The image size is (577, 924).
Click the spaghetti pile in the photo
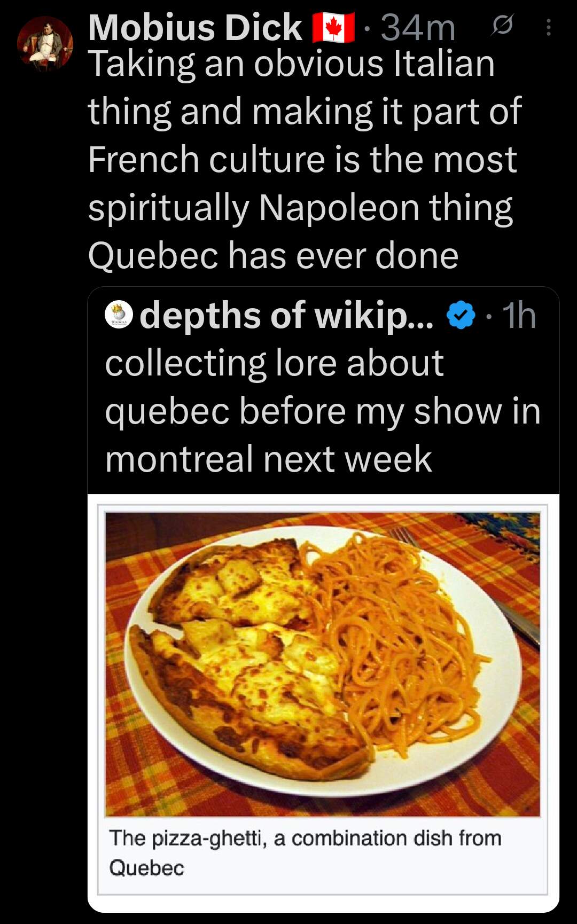pyautogui.click(x=395, y=630)
